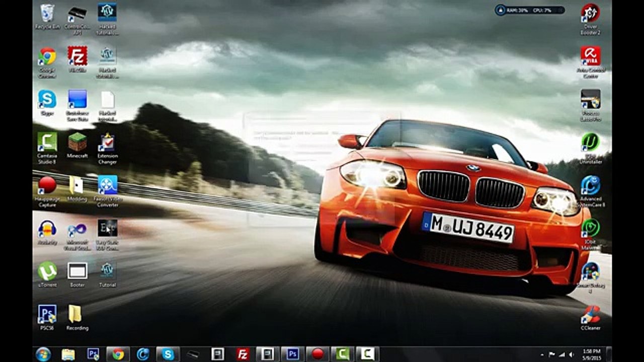Open the Recycle Bin on the desktop

(47, 14)
